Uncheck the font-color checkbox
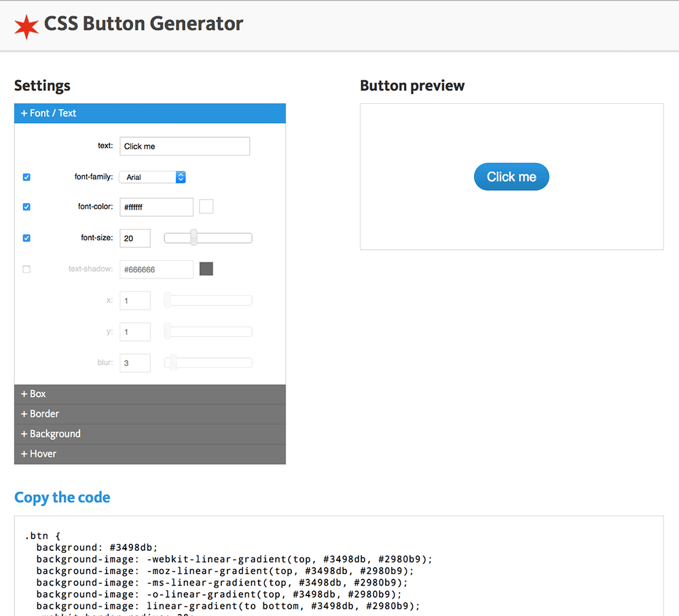This screenshot has width=679, height=616. coord(26,207)
